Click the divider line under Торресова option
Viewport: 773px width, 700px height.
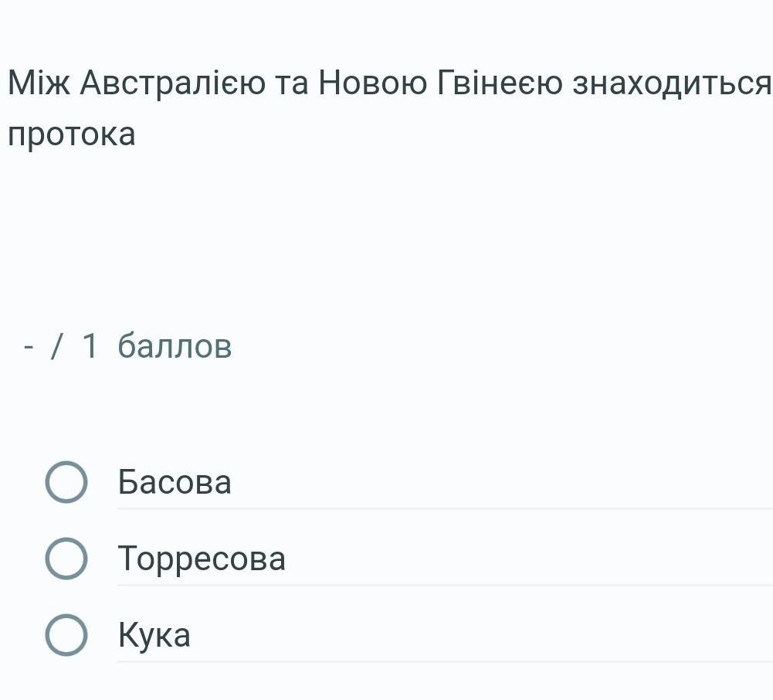click(x=444, y=586)
